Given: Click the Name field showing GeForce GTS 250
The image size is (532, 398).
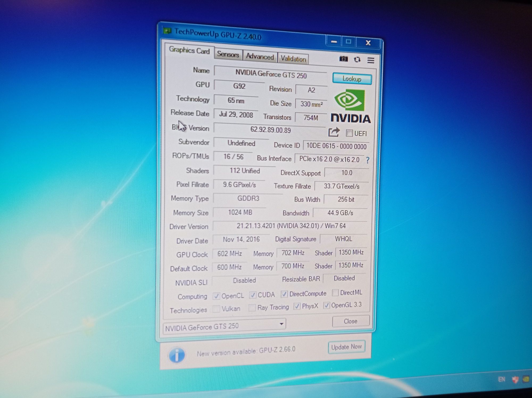Looking at the screenshot, I should 271,74.
